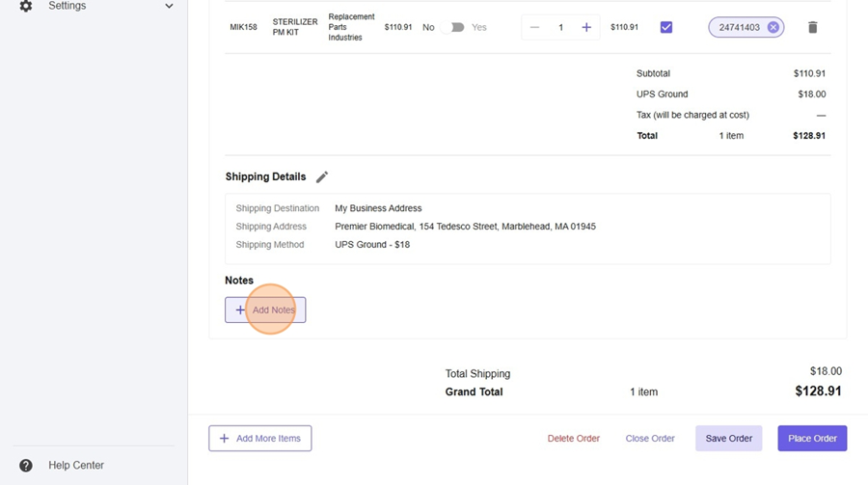Uncheck the purple checkbox for MIK158
Image resolution: width=868 pixels, height=485 pixels.
pos(666,28)
